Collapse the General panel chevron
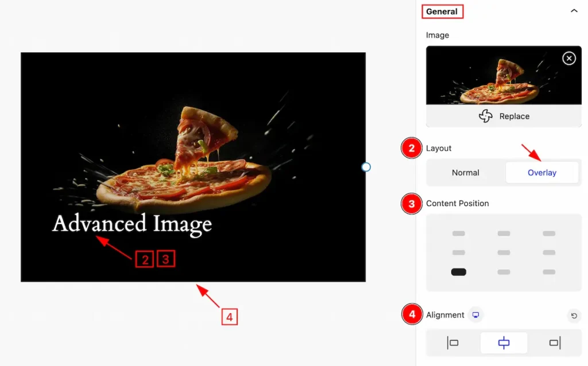 574,11
